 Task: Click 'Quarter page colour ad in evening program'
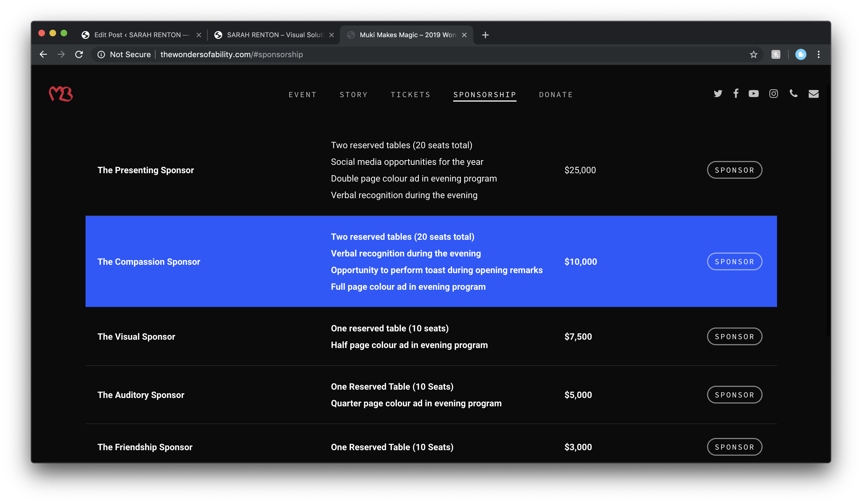click(416, 403)
